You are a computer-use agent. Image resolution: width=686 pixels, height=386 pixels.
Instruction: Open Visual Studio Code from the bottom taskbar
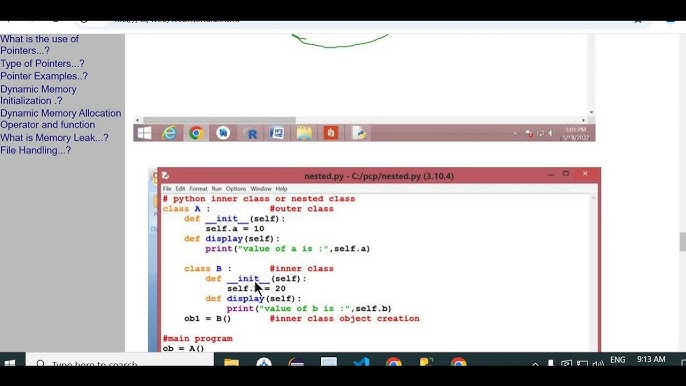(361, 362)
